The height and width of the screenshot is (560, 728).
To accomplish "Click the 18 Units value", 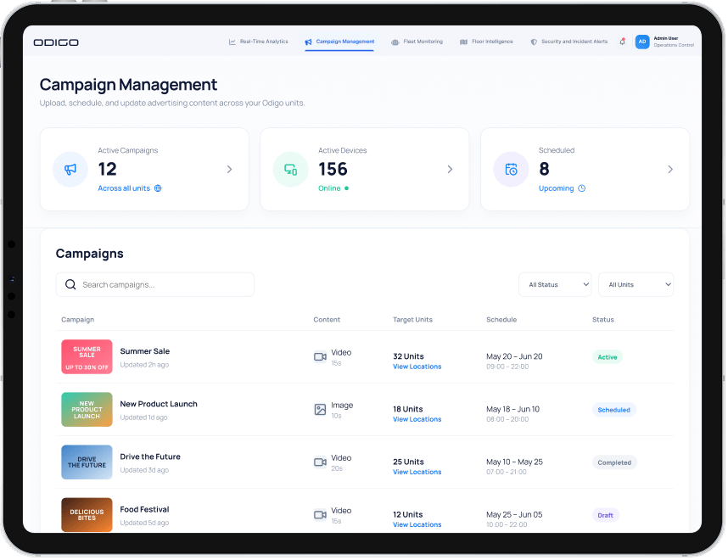I will click(407, 410).
